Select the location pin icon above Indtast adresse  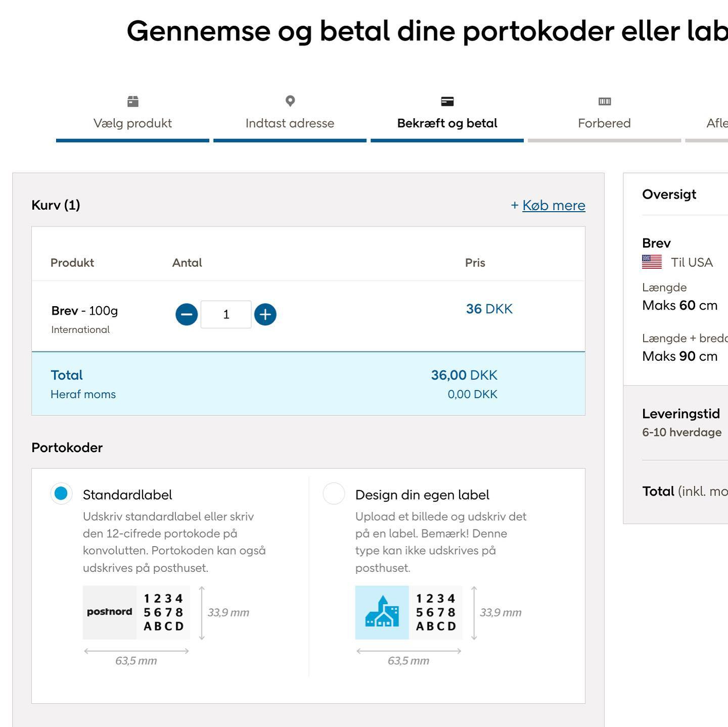[x=290, y=101]
